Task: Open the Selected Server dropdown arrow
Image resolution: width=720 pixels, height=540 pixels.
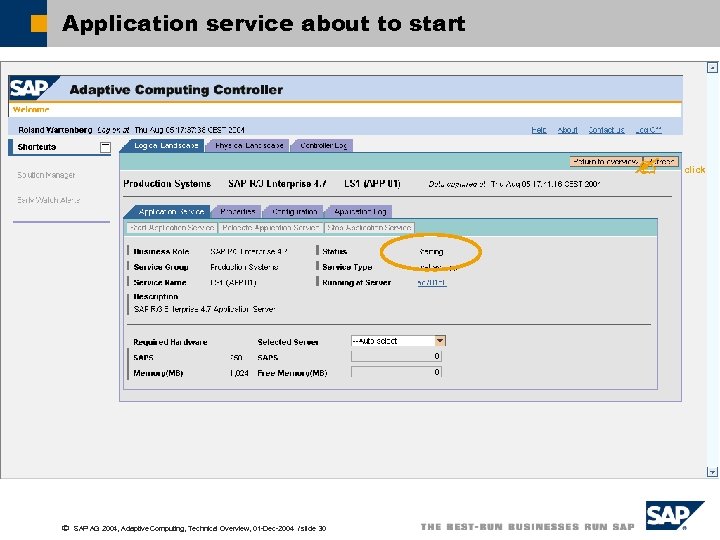Action: click(440, 341)
